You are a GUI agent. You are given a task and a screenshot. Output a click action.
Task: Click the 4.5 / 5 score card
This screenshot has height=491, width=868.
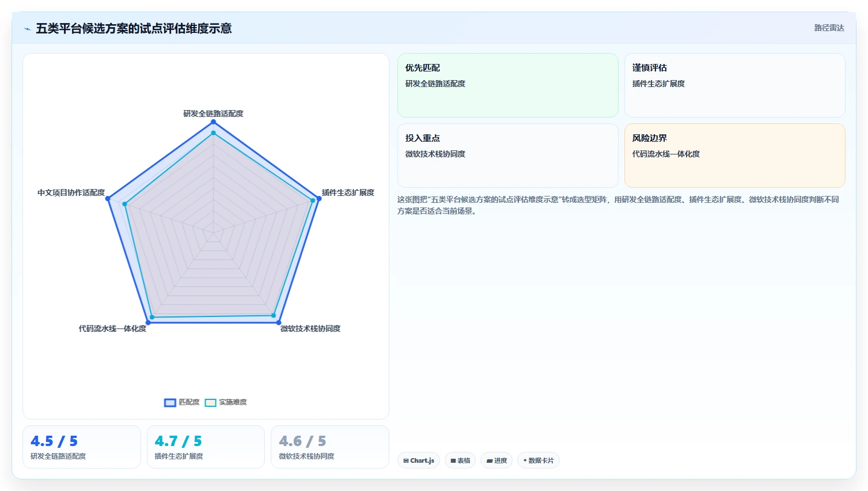[x=82, y=447]
